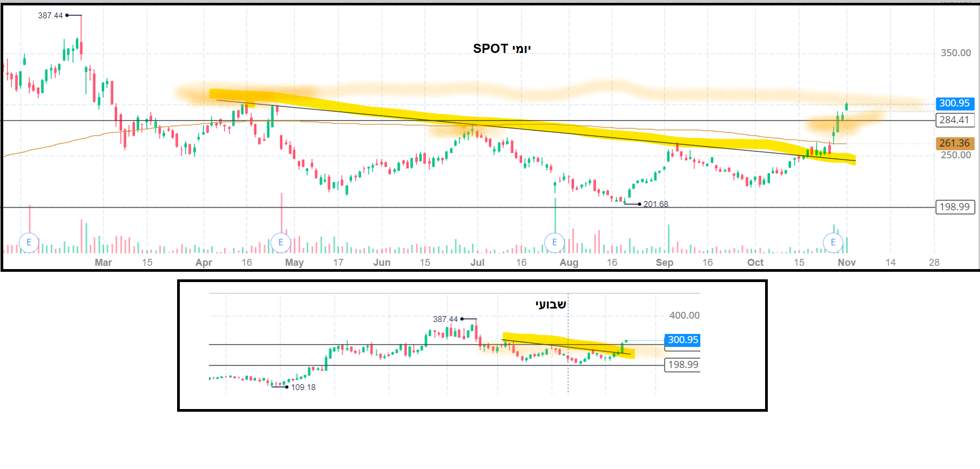Image resolution: width=980 pixels, height=469 pixels.
Task: Click the 109.18 low label on weekly chart
Action: [303, 387]
